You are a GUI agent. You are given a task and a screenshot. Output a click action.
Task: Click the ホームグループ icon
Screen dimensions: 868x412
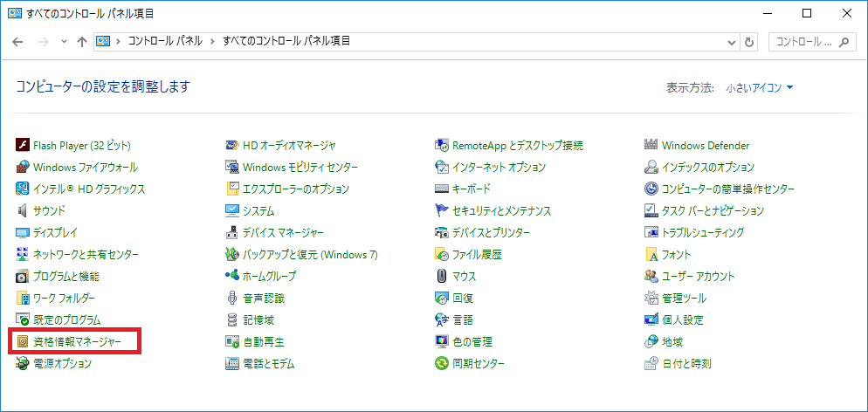[232, 275]
